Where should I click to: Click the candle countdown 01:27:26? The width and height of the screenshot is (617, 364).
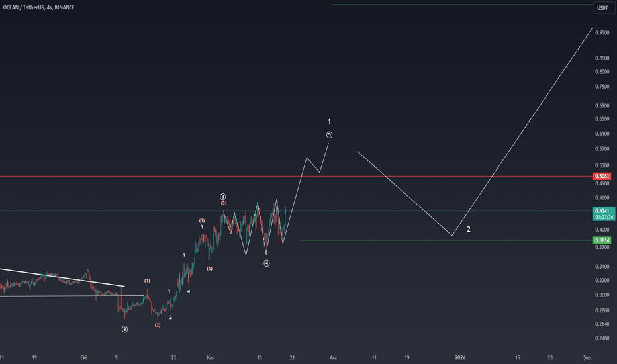pyautogui.click(x=604, y=217)
